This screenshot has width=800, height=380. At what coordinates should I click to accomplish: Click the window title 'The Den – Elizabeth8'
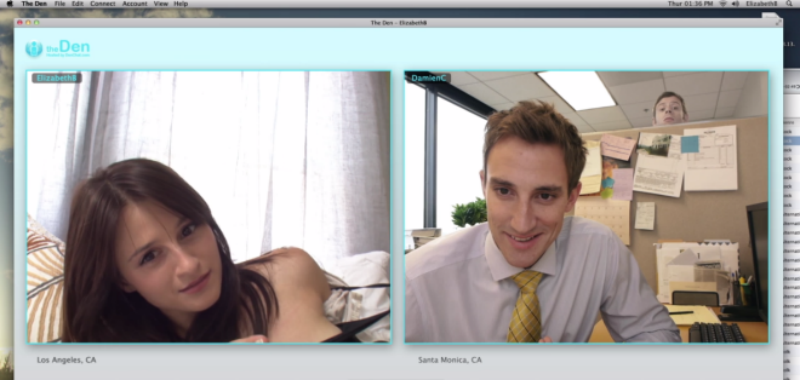click(398, 22)
